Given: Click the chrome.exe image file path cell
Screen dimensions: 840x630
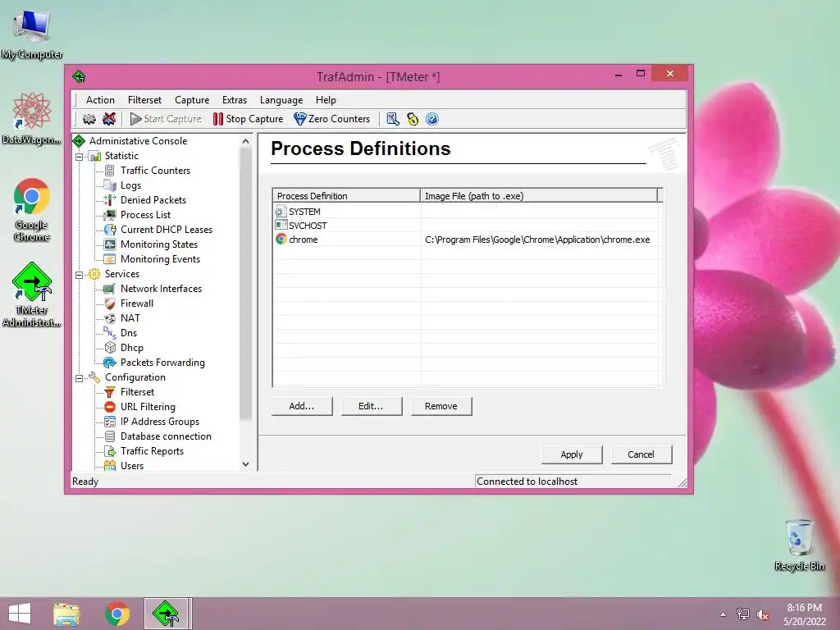Looking at the screenshot, I should click(537, 240).
